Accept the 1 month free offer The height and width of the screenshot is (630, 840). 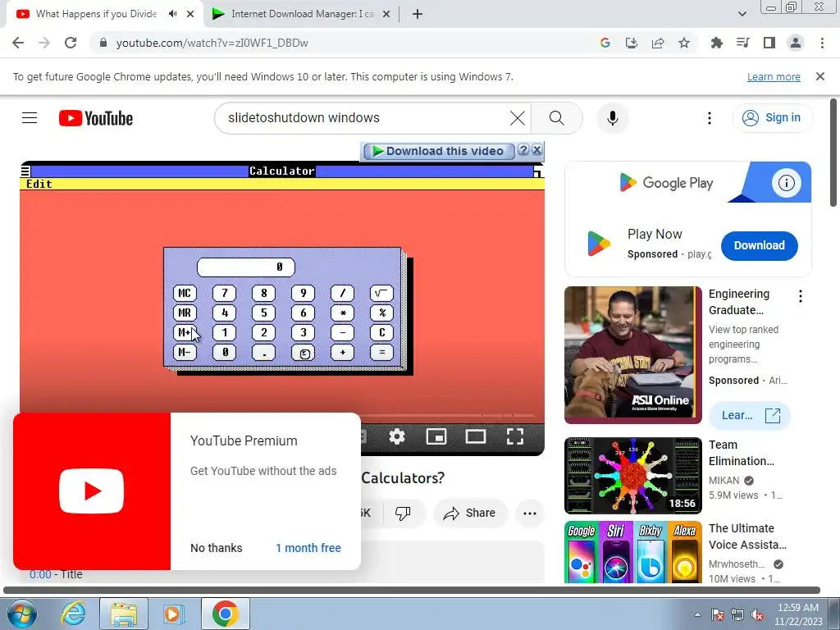(x=308, y=548)
